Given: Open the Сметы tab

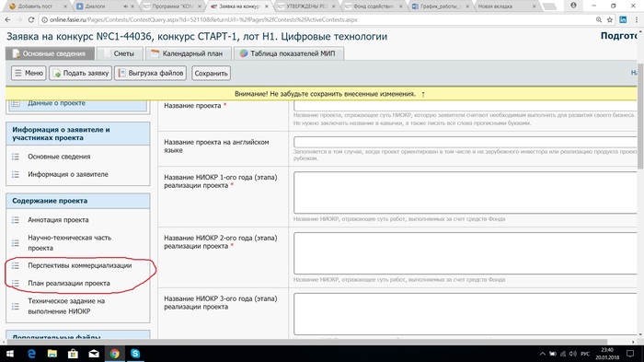Looking at the screenshot, I should (x=119, y=53).
